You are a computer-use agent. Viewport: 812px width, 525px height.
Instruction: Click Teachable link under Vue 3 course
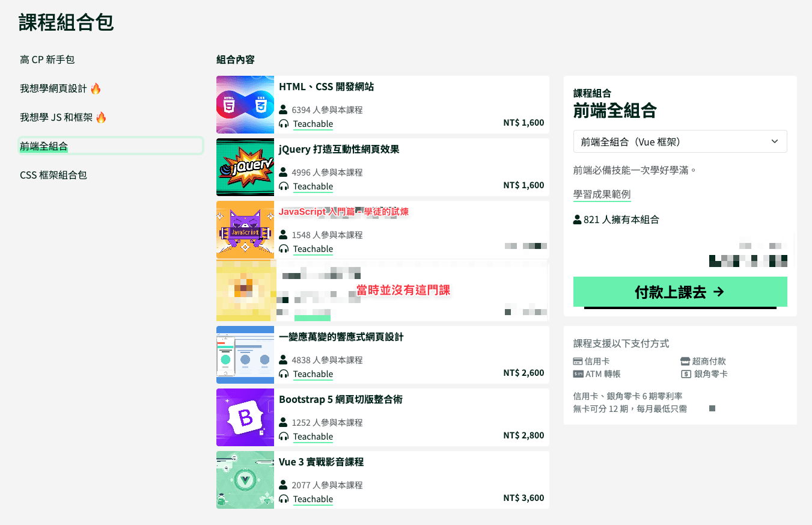click(x=313, y=499)
